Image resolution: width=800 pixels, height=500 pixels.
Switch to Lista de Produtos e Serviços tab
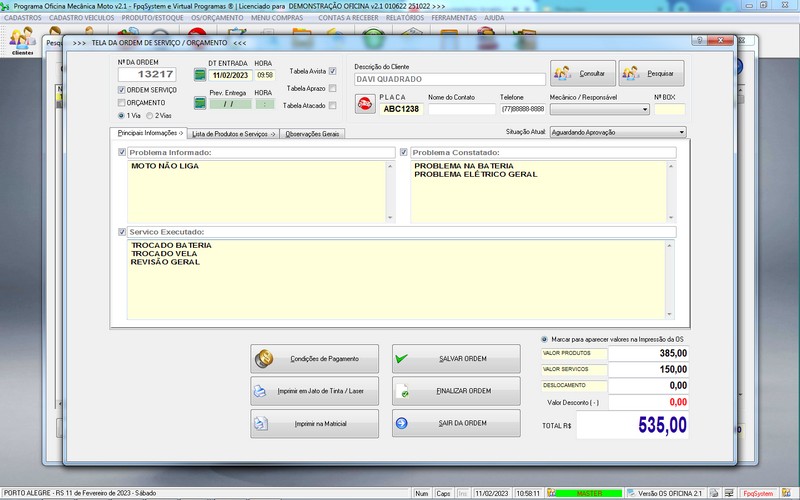point(233,134)
